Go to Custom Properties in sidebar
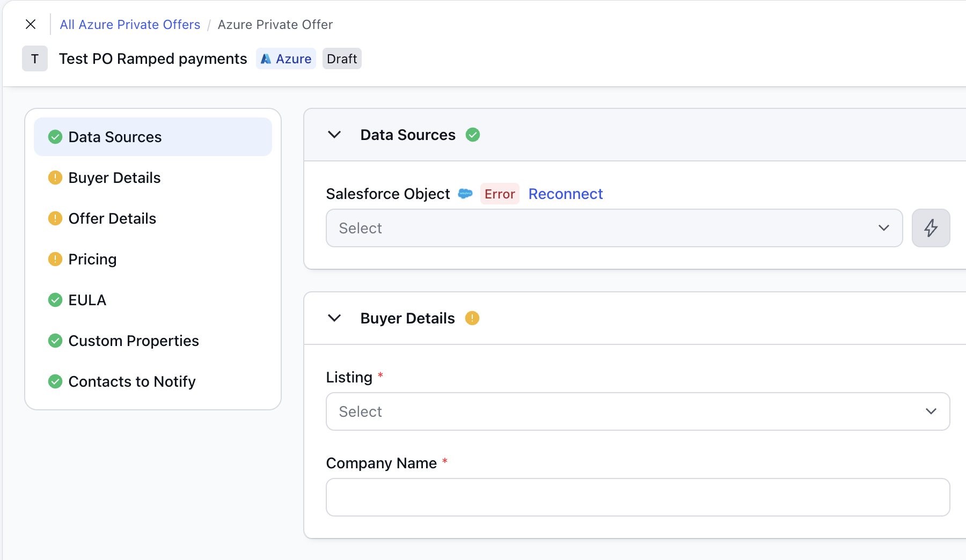The height and width of the screenshot is (560, 966). tap(153, 341)
